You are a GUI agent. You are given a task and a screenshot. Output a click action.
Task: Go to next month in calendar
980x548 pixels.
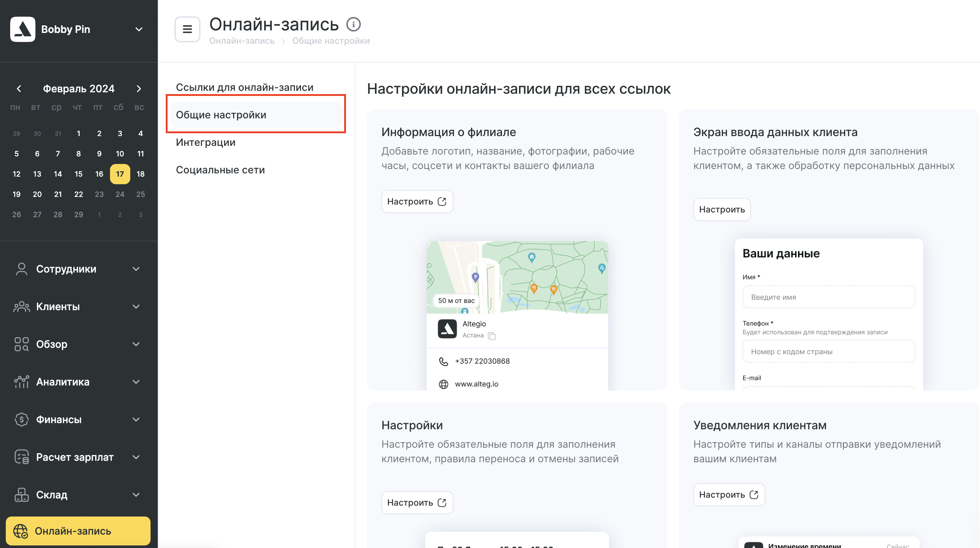click(139, 89)
